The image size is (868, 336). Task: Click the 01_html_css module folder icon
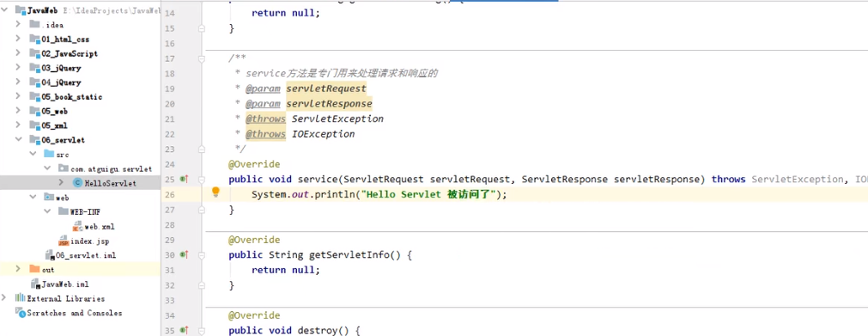[35, 39]
